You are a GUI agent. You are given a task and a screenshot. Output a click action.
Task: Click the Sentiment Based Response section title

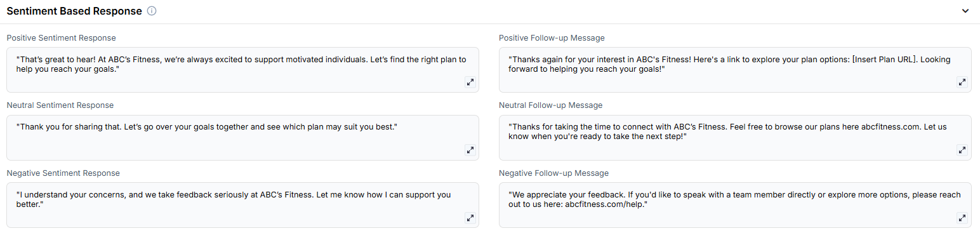point(74,11)
